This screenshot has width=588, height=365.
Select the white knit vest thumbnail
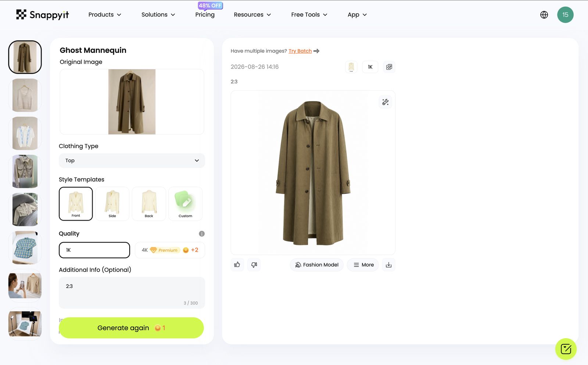click(x=25, y=95)
